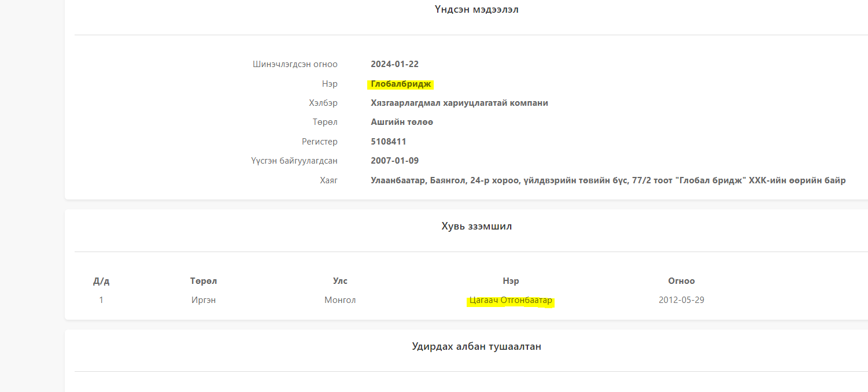Click the Шинэчлэгдсэн огноо field label
The height and width of the screenshot is (392, 868).
click(x=295, y=64)
